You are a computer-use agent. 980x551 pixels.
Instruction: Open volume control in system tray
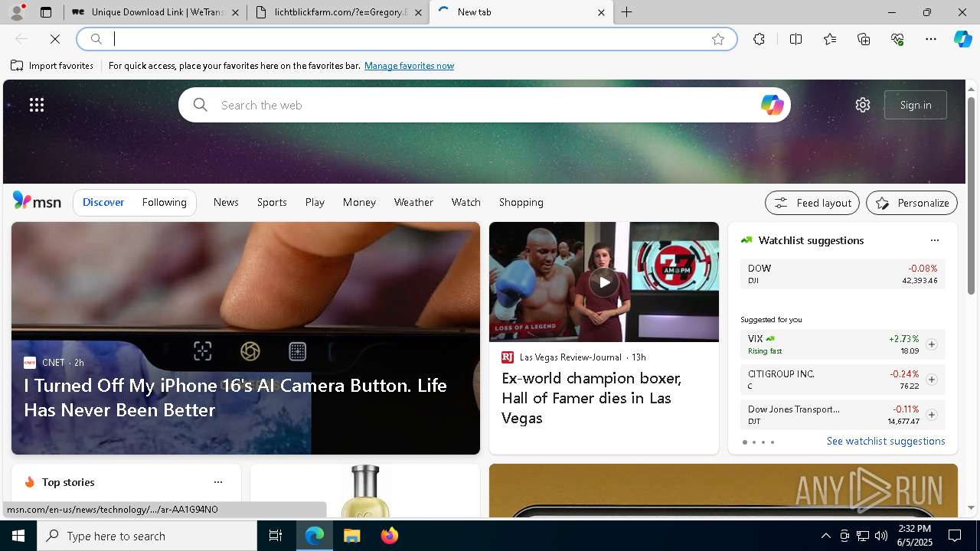point(880,536)
